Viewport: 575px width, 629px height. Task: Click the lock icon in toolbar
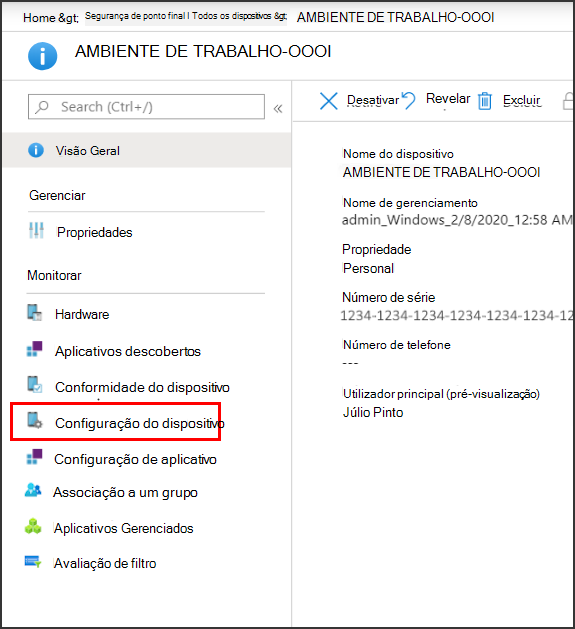coord(568,101)
